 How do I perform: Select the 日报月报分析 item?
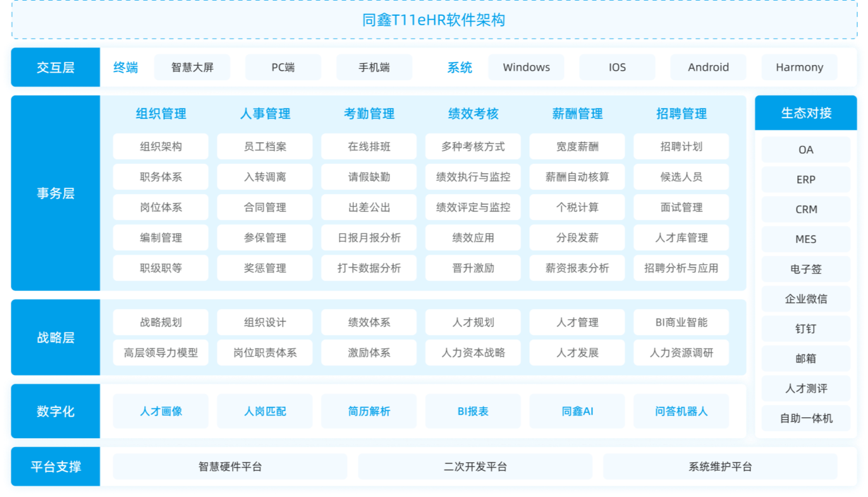(x=369, y=237)
